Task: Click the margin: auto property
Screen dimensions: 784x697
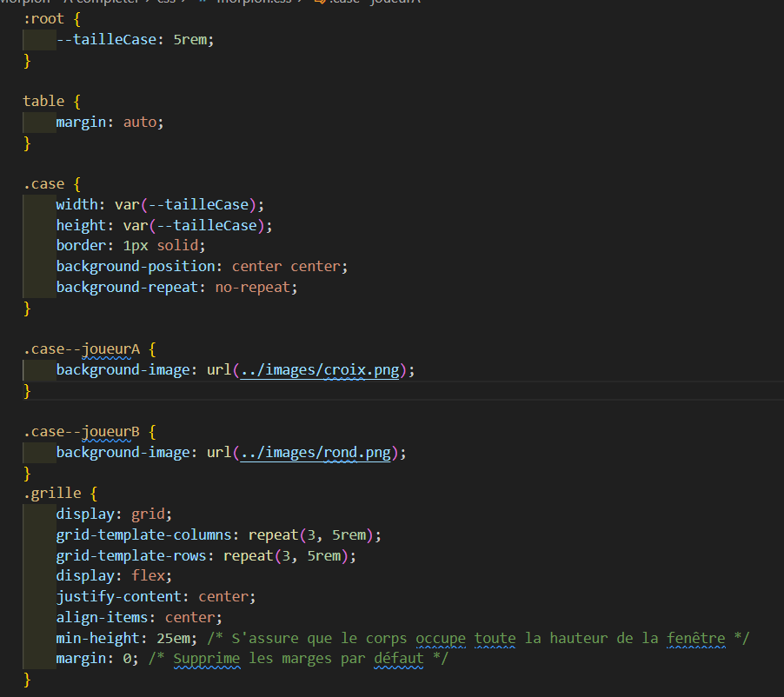Action: pos(110,123)
